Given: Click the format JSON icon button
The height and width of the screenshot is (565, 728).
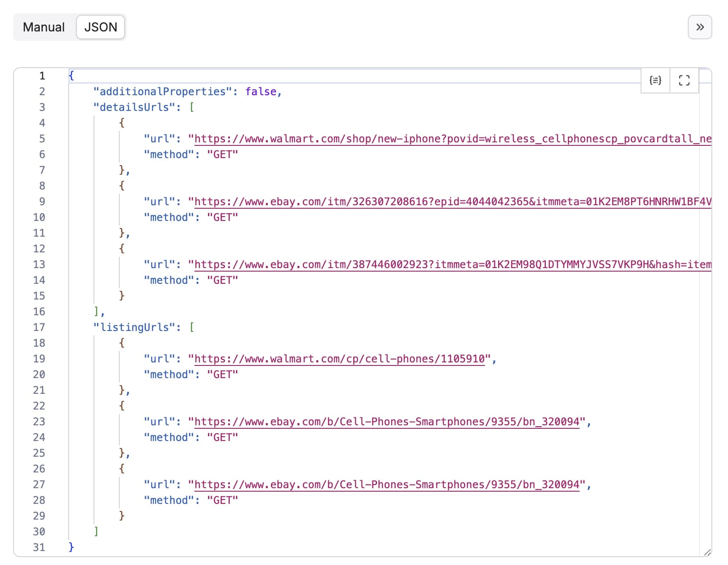Looking at the screenshot, I should (x=655, y=80).
